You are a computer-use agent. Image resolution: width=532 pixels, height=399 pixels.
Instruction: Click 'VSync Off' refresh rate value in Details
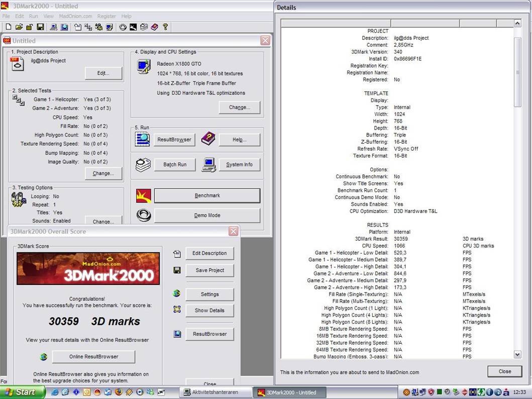click(406, 149)
